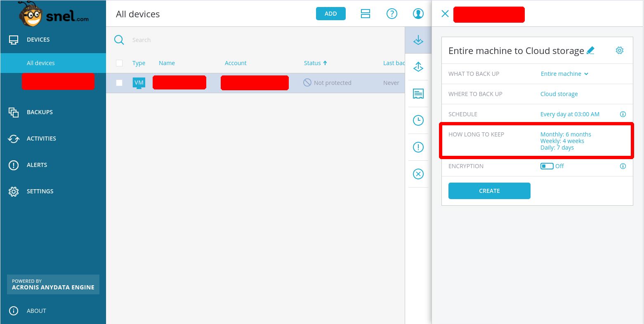The height and width of the screenshot is (324, 644).
Task: Click the help question mark icon
Action: [x=392, y=14]
